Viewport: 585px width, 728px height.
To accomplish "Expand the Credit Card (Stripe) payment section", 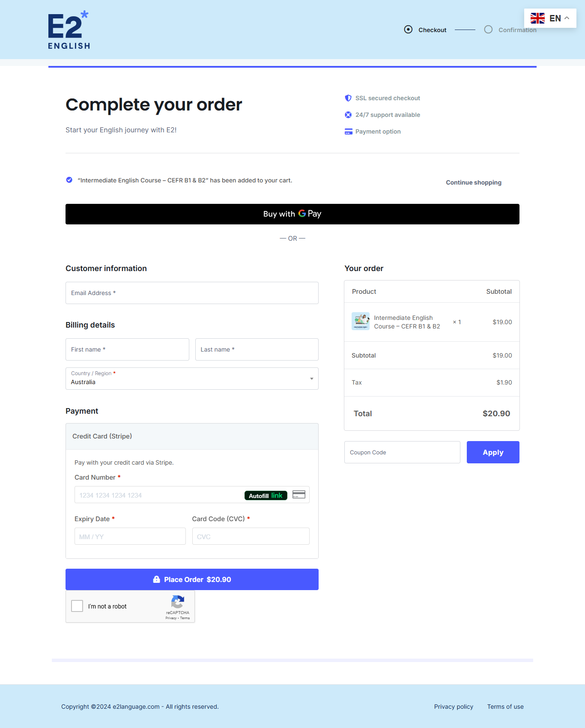I will click(192, 436).
